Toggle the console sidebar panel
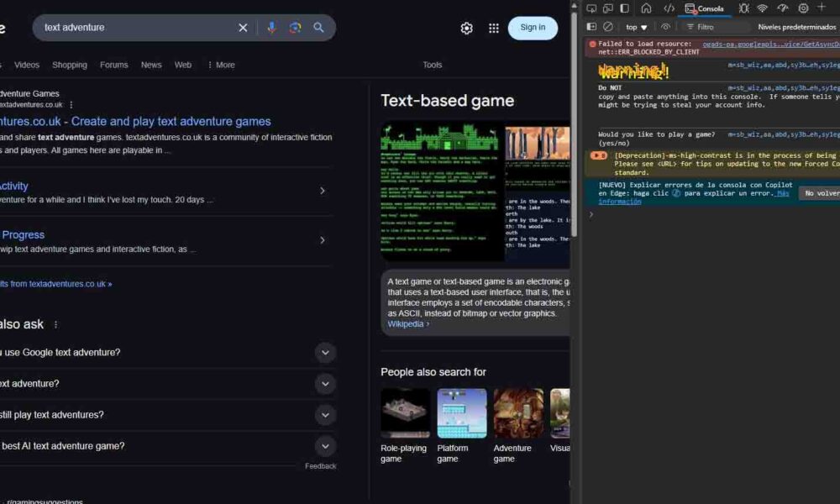 (591, 27)
